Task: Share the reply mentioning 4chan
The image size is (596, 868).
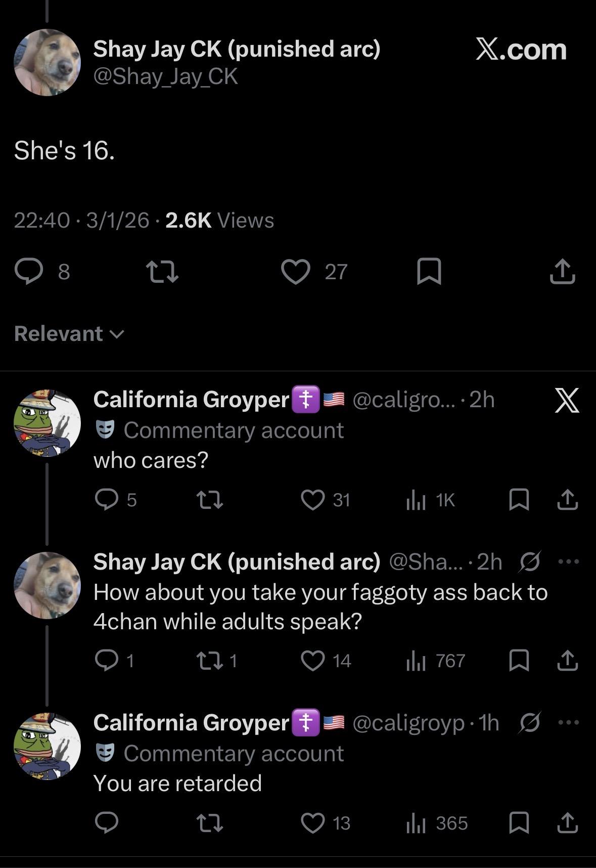Action: pyautogui.click(x=567, y=661)
